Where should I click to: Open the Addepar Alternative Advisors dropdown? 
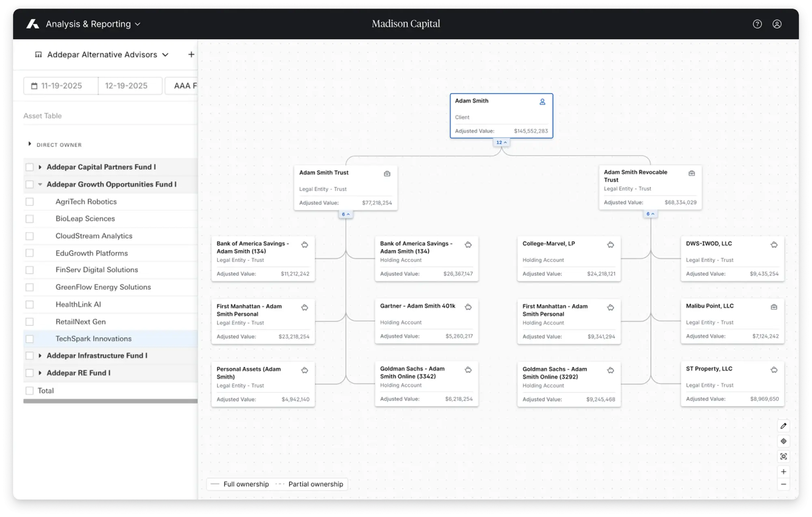(108, 54)
